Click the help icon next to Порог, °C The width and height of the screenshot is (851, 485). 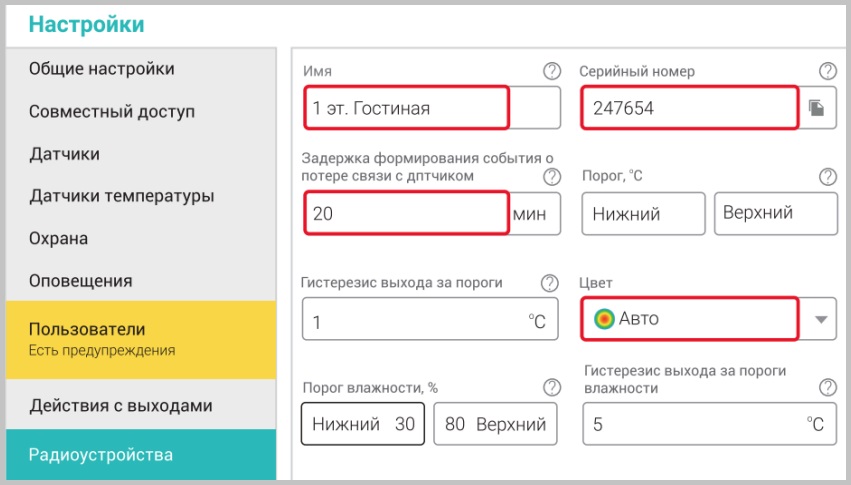pyautogui.click(x=827, y=176)
